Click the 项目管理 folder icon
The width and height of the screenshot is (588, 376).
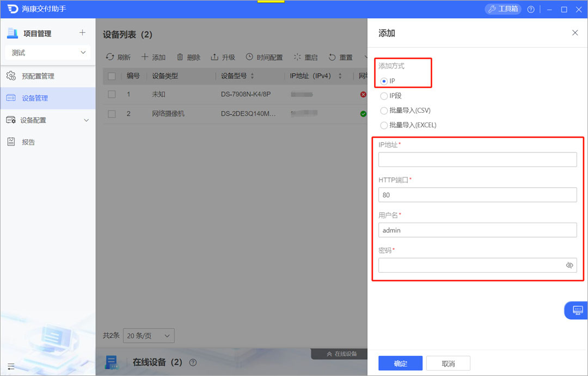tap(13, 33)
